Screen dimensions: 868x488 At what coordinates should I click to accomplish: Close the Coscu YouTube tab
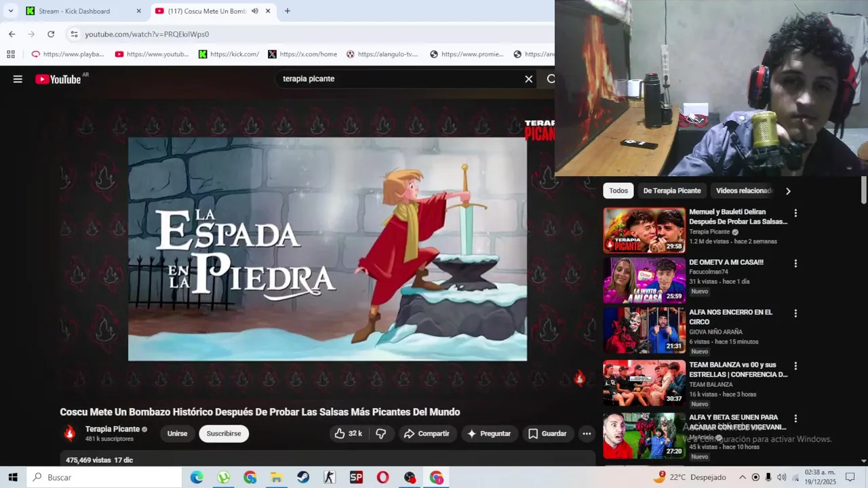click(x=268, y=11)
